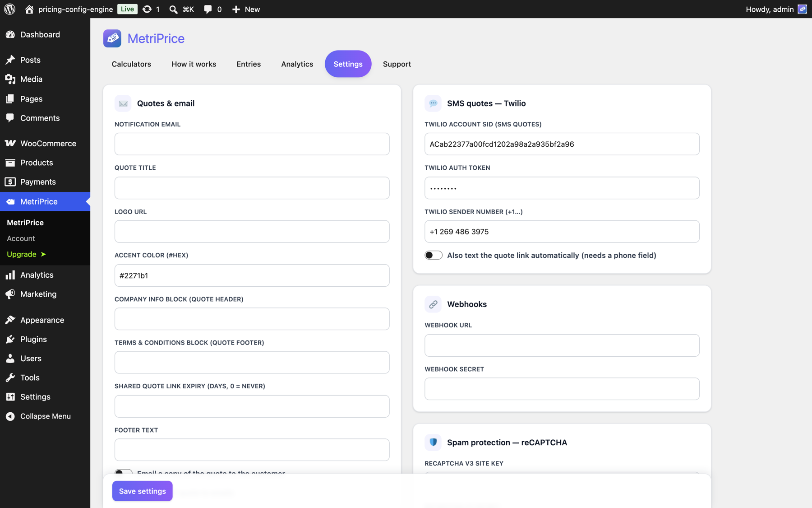
Task: Click the Appearance brush icon
Action: click(x=10, y=320)
